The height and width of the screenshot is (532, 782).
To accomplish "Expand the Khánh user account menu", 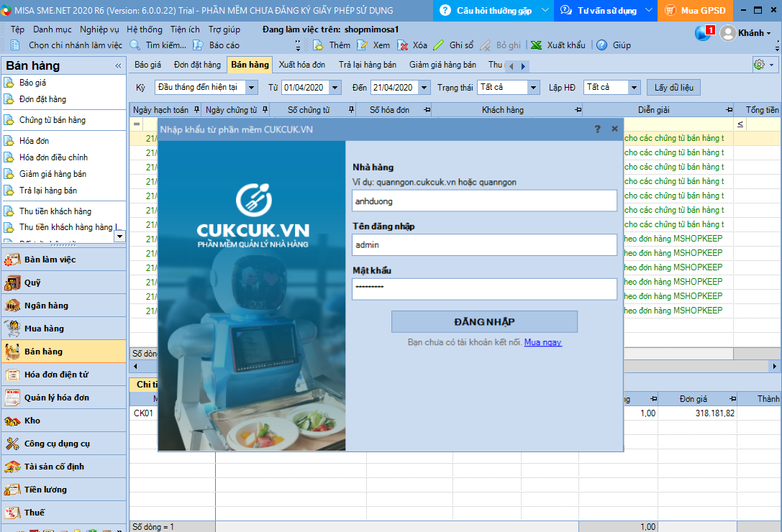I will (768, 33).
